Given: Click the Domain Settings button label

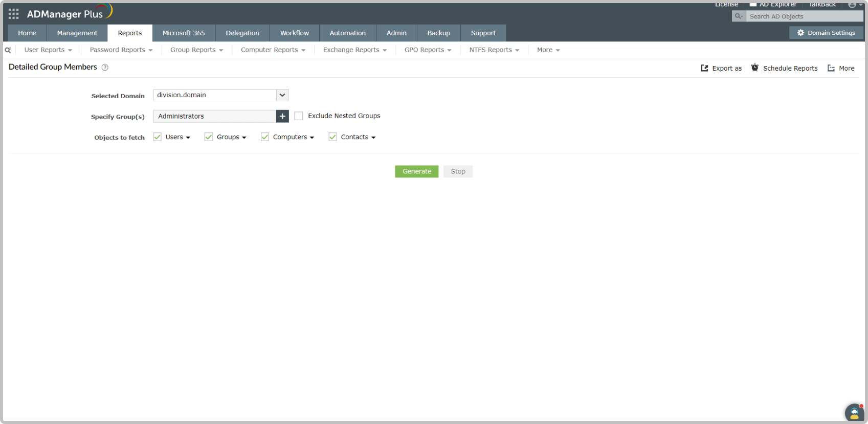Looking at the screenshot, I should [x=832, y=33].
